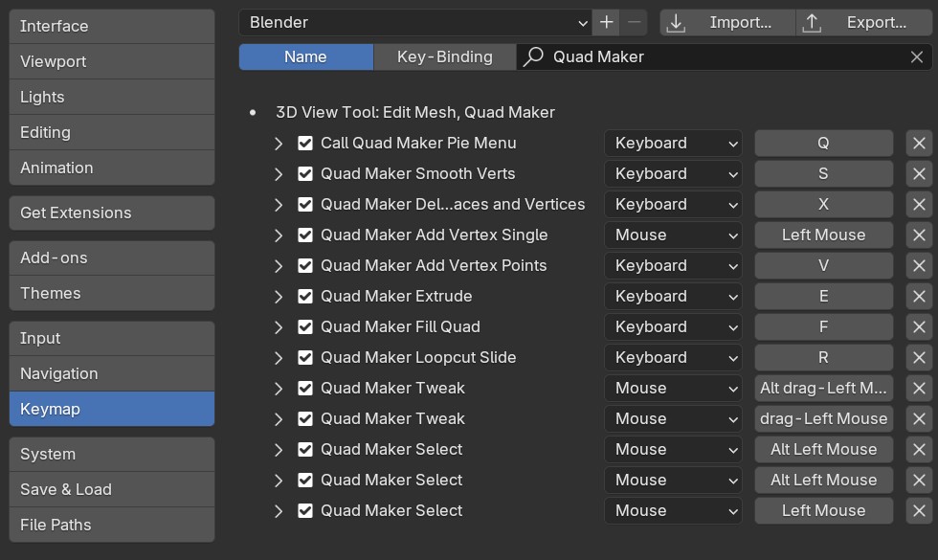Open the Interface preferences section

coord(112,27)
